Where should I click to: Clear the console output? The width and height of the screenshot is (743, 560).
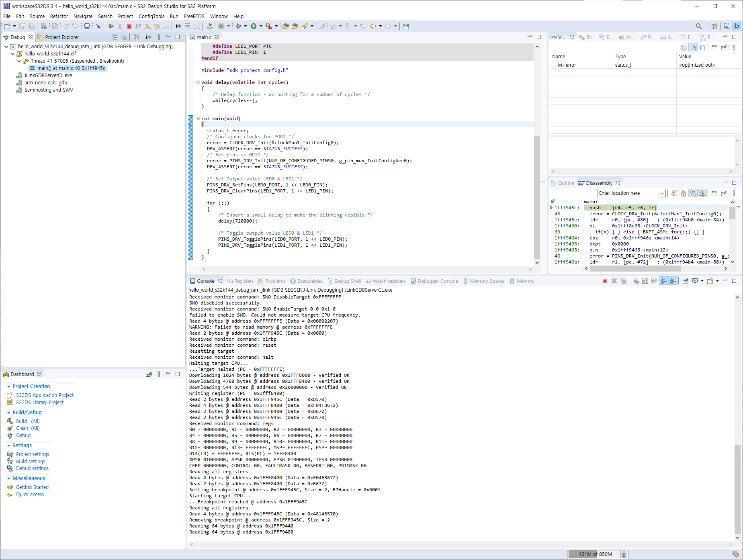point(636,281)
